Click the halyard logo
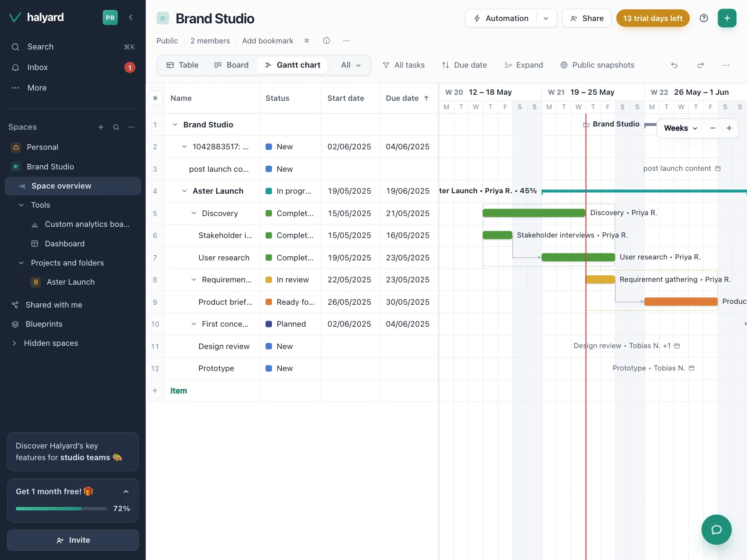The height and width of the screenshot is (560, 747). click(x=36, y=18)
